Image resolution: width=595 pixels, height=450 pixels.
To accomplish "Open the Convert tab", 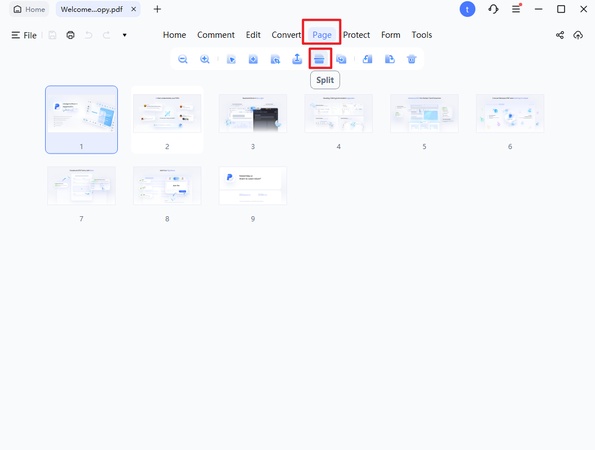I will [286, 35].
